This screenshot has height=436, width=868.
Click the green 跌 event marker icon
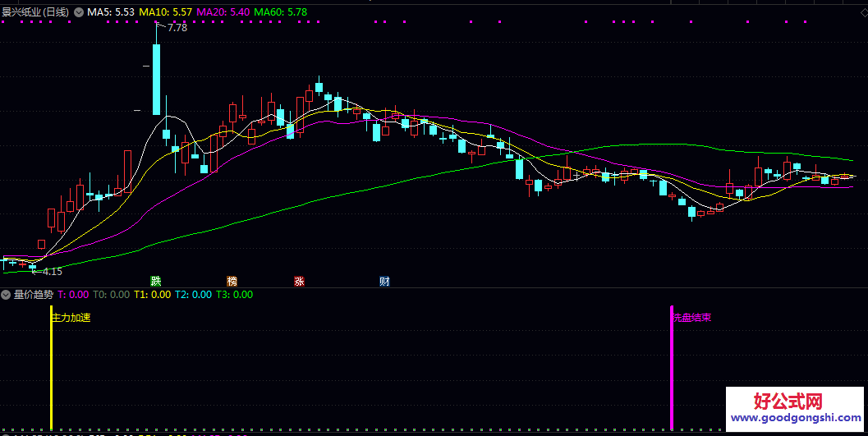click(x=156, y=281)
